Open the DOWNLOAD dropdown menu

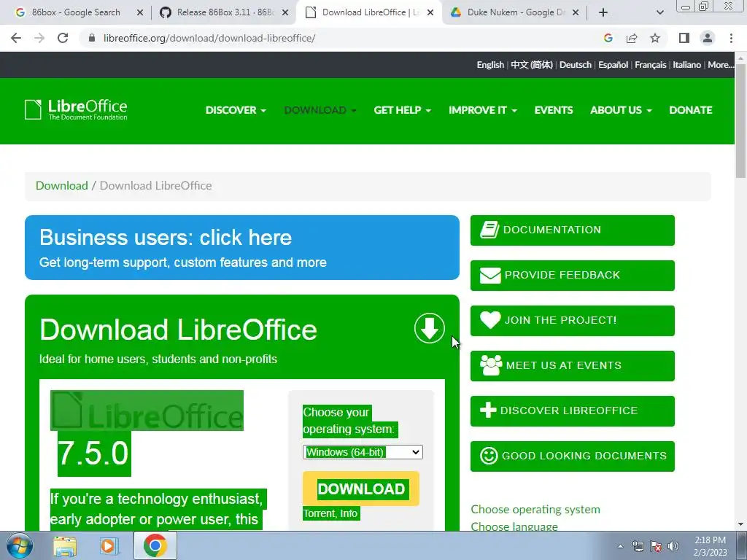[320, 110]
